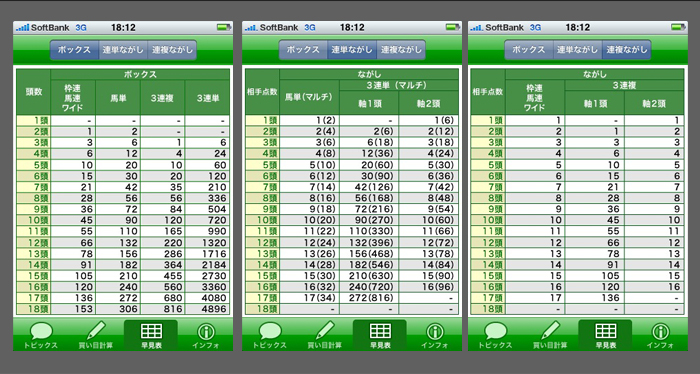The image size is (700, 374).
Task: Switch to 連単ながし segment in left phone
Action: pos(123,50)
